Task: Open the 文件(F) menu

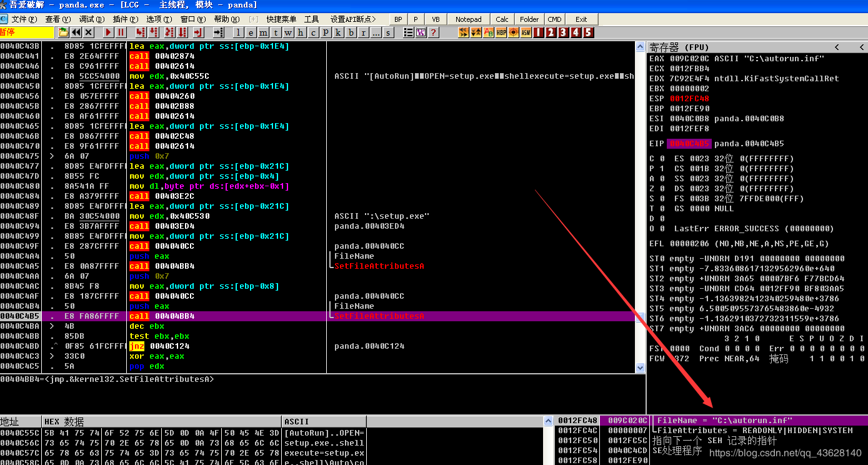Action: pyautogui.click(x=24, y=19)
